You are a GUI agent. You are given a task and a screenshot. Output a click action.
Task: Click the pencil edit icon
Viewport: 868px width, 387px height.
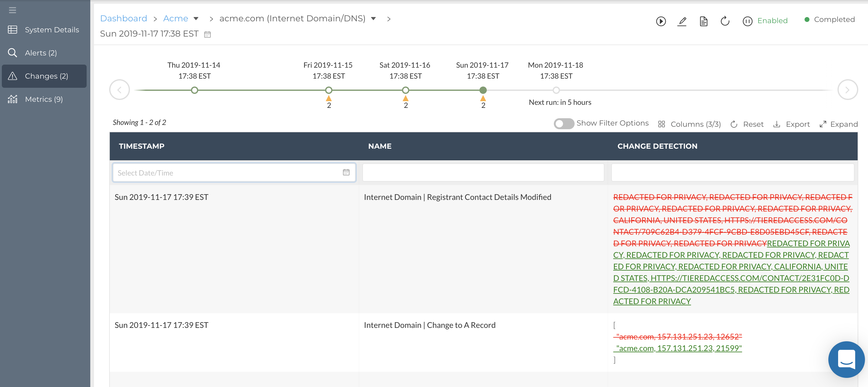pyautogui.click(x=682, y=21)
